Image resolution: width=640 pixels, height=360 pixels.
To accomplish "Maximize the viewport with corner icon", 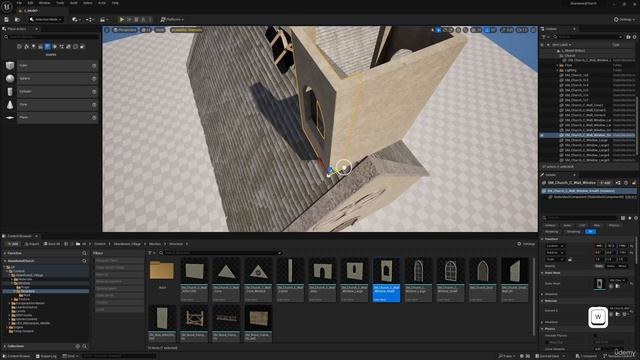I will click(x=533, y=30).
